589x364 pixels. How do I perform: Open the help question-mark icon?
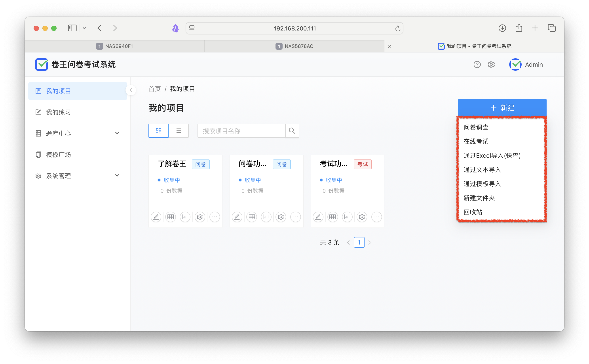(477, 64)
